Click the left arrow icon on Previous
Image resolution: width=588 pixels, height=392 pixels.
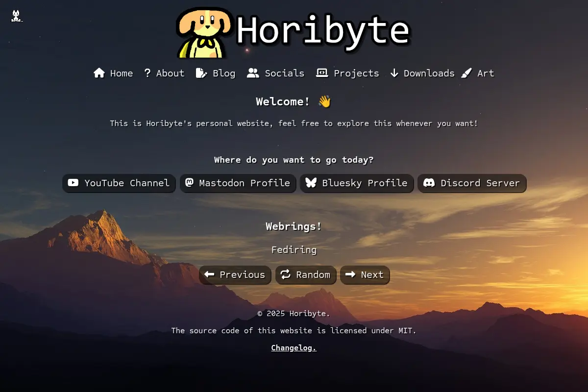coord(209,274)
